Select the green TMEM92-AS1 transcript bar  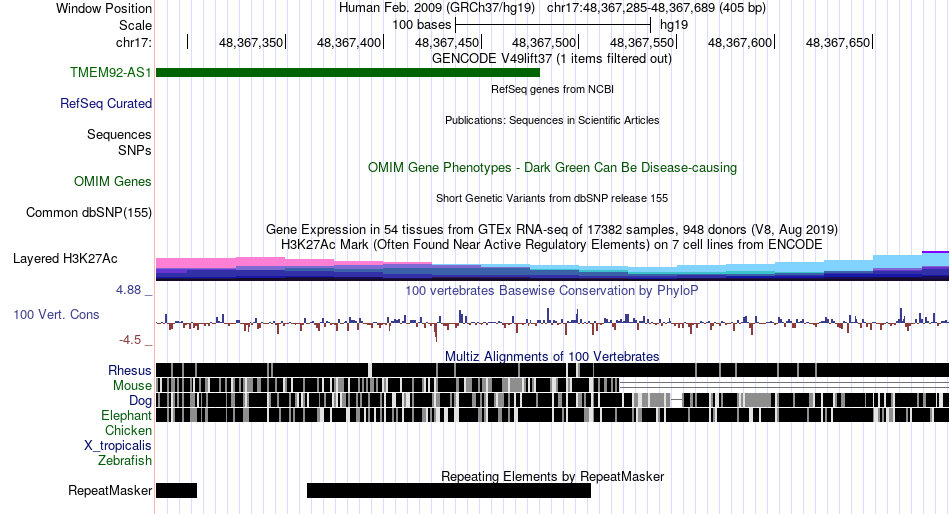(x=348, y=73)
